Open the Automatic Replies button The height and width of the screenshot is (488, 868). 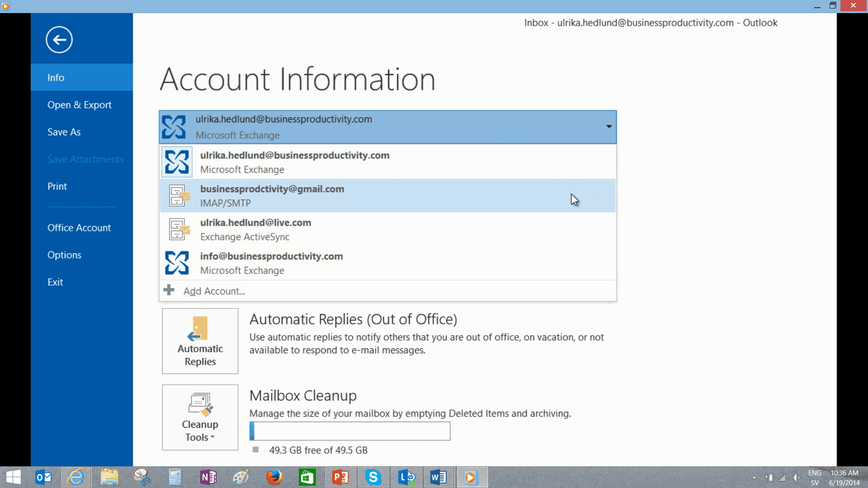click(200, 341)
